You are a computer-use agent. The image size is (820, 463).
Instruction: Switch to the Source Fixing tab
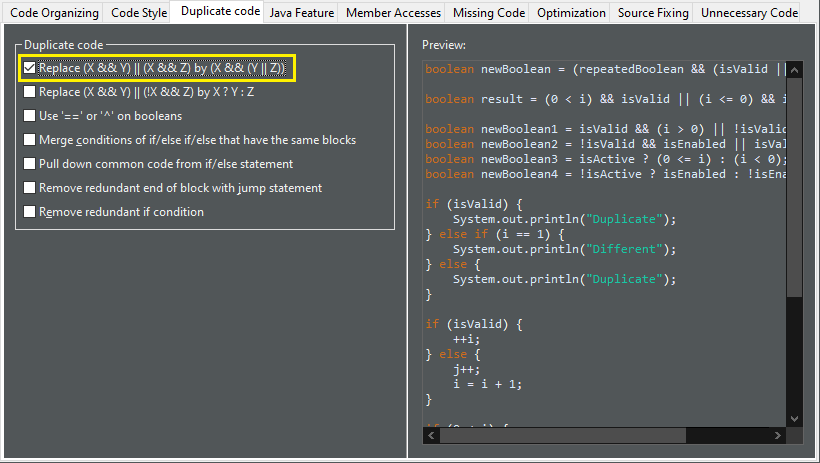point(653,13)
